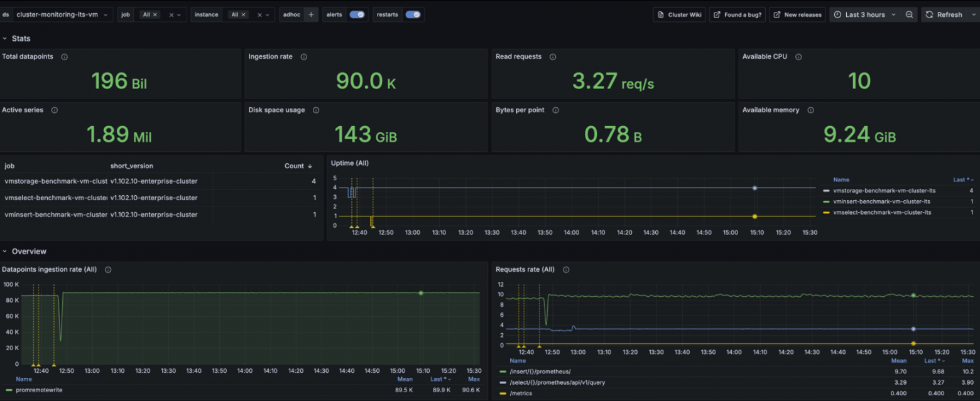The width and height of the screenshot is (980, 401).
Task: Zoom out the time range using the magnifier icon
Action: (909, 14)
